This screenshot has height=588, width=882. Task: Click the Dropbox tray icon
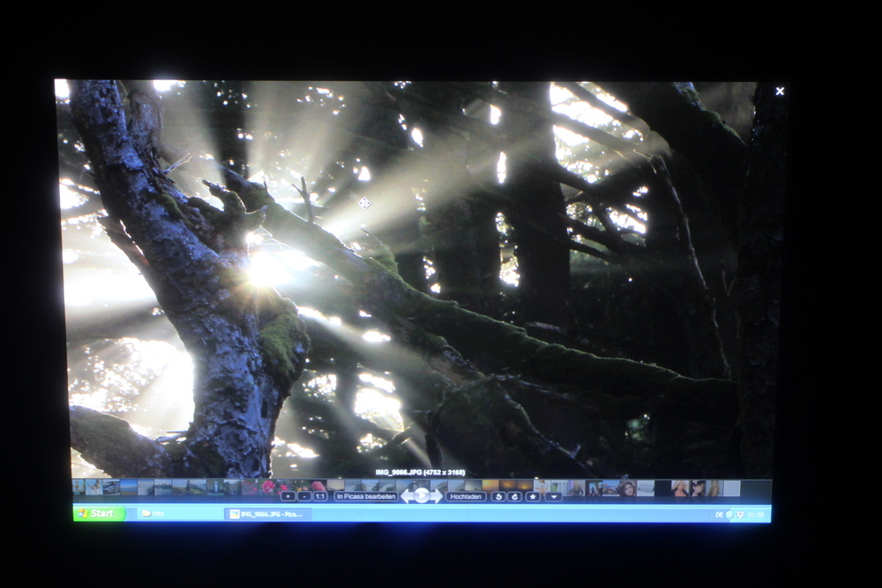coord(740,514)
